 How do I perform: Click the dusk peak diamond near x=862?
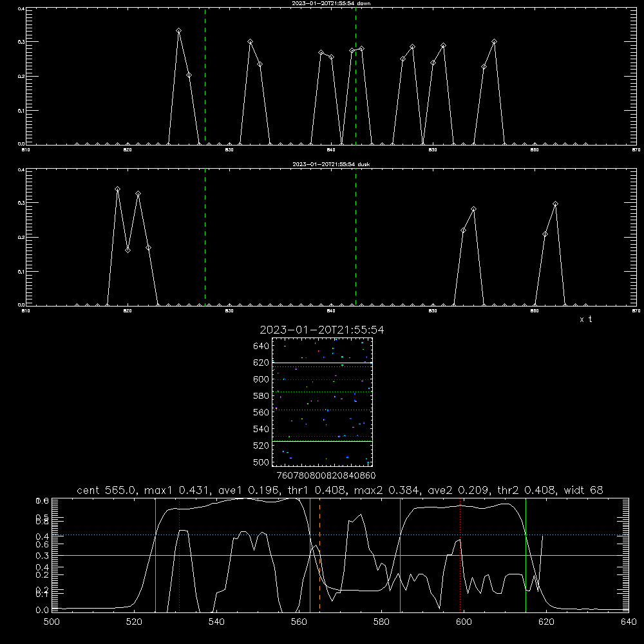pos(555,204)
